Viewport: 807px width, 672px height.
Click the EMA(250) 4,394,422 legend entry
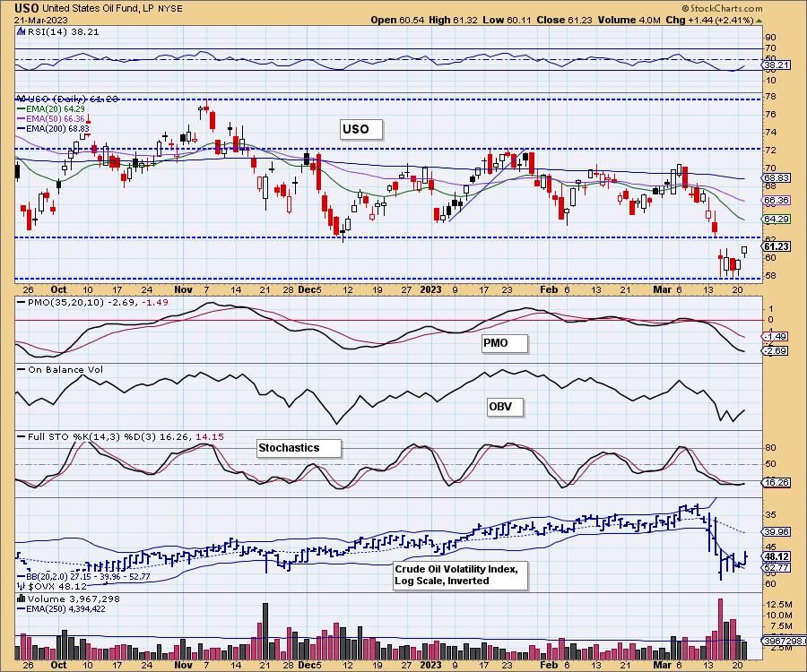click(x=65, y=608)
